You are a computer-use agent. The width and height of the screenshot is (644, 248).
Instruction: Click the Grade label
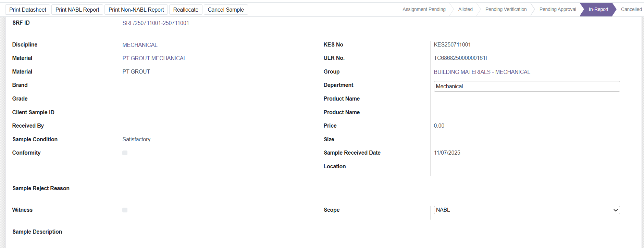click(20, 99)
